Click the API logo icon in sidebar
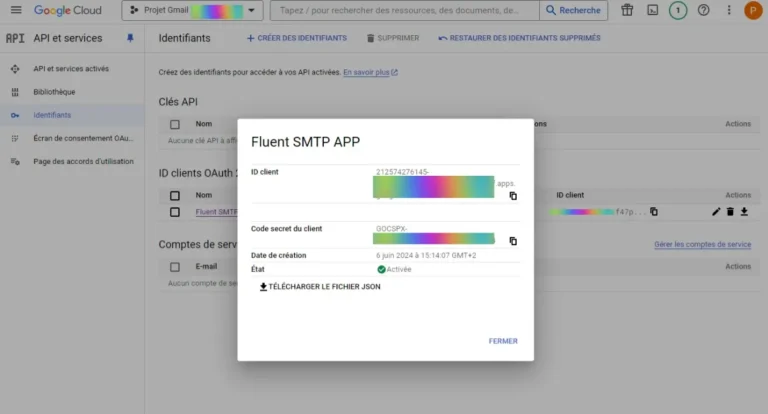This screenshot has height=414, width=768. (15, 38)
